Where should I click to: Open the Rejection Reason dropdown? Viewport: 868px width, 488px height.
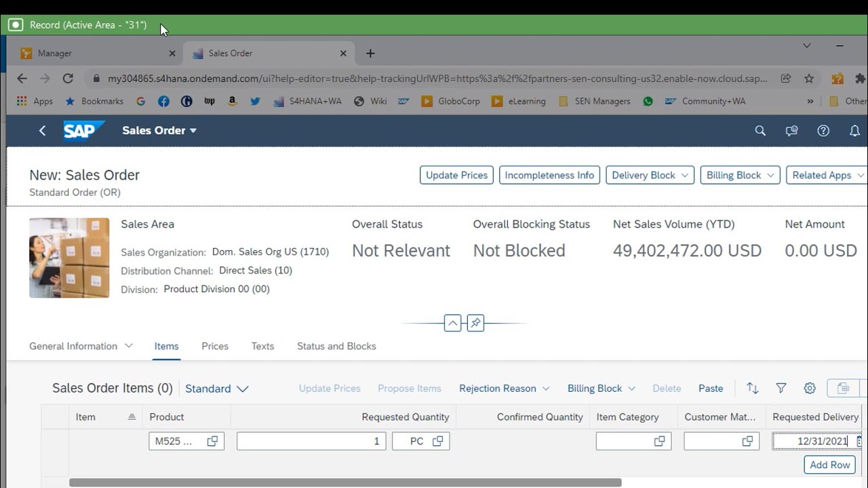pos(504,388)
